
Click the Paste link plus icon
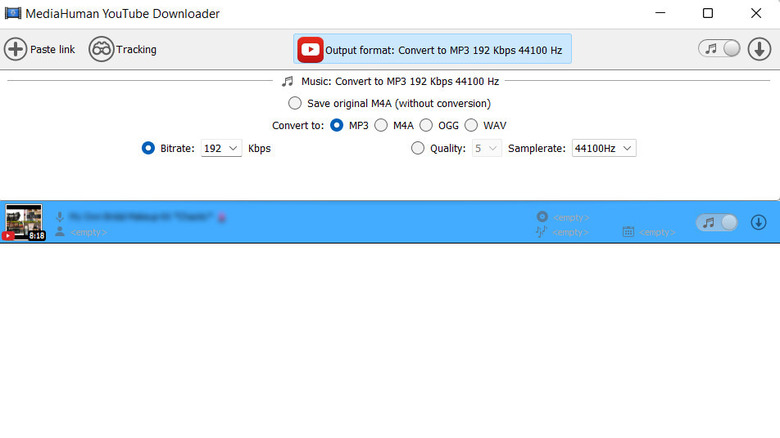point(16,49)
